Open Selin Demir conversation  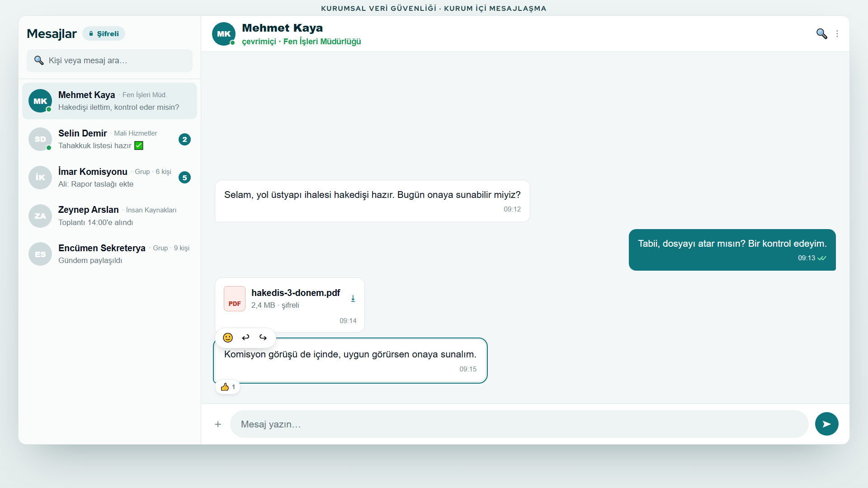click(x=109, y=139)
